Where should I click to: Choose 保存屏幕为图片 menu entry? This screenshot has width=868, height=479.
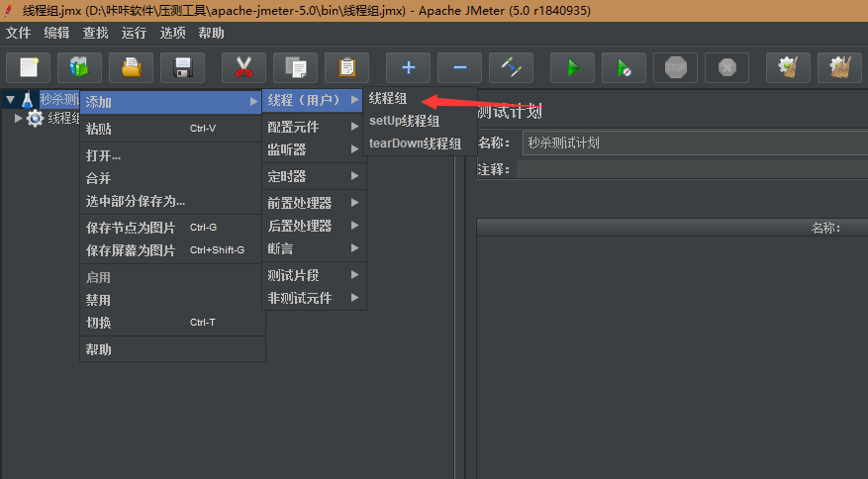coord(171,250)
